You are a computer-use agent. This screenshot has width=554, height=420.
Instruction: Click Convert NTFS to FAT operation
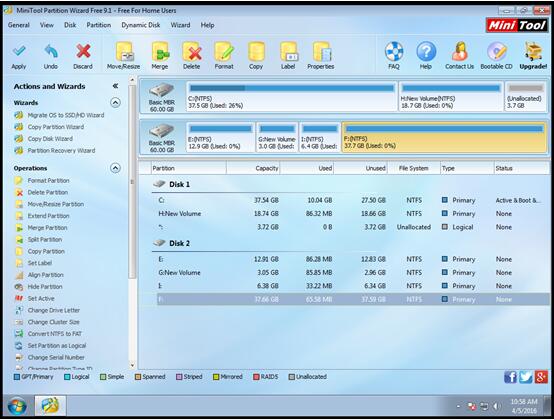(x=48, y=334)
